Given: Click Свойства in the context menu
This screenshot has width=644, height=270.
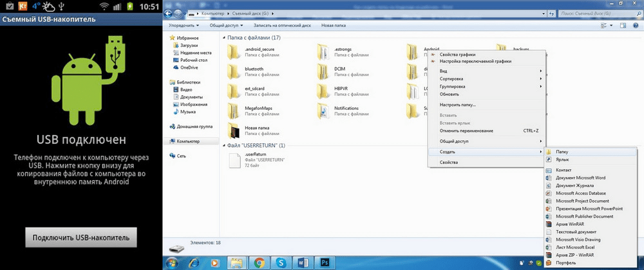Looking at the screenshot, I should (448, 163).
